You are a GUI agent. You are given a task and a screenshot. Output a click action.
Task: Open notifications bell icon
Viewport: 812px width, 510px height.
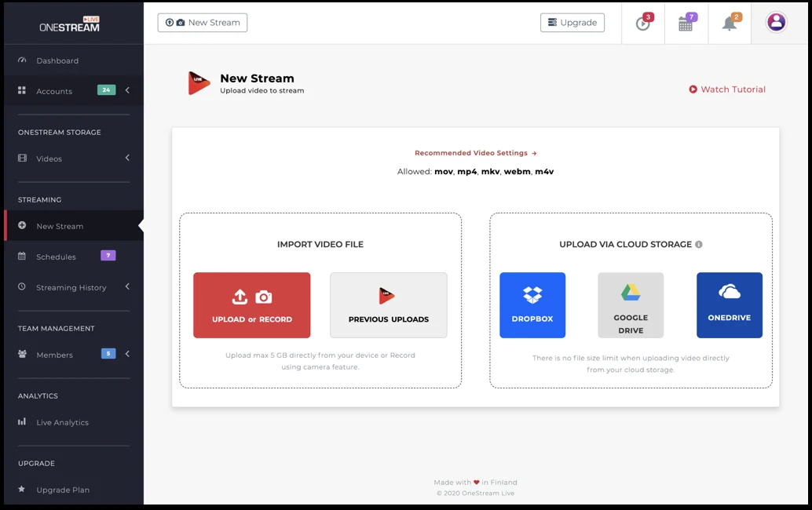coord(729,24)
